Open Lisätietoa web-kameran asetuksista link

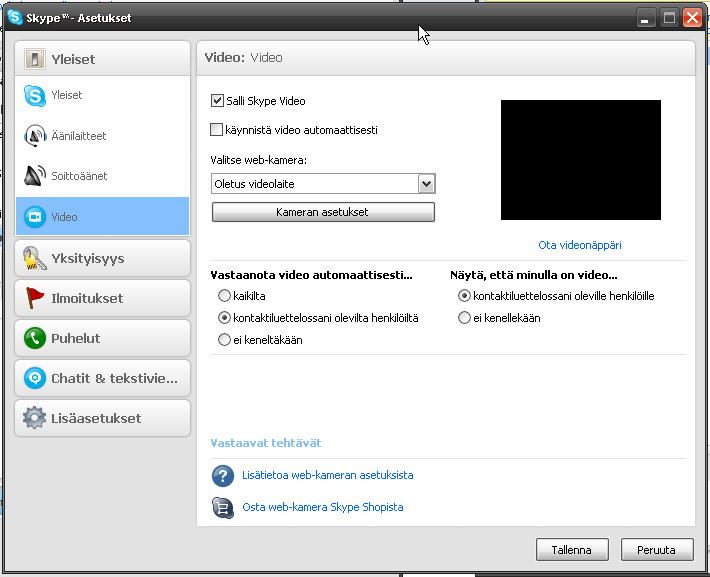click(327, 475)
